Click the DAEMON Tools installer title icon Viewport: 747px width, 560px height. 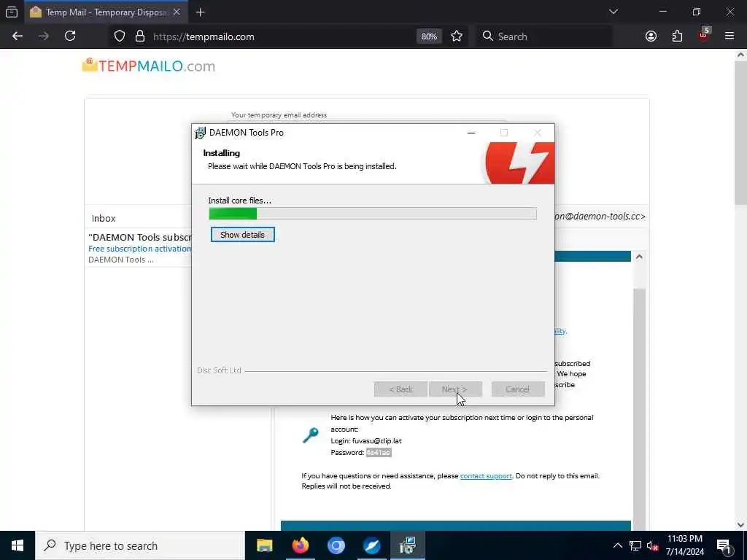(x=200, y=133)
